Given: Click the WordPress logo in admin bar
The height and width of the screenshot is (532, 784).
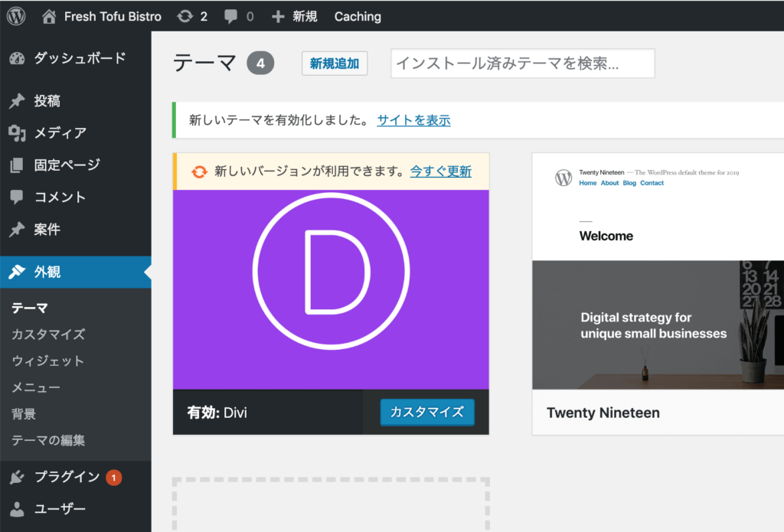Looking at the screenshot, I should (16, 17).
